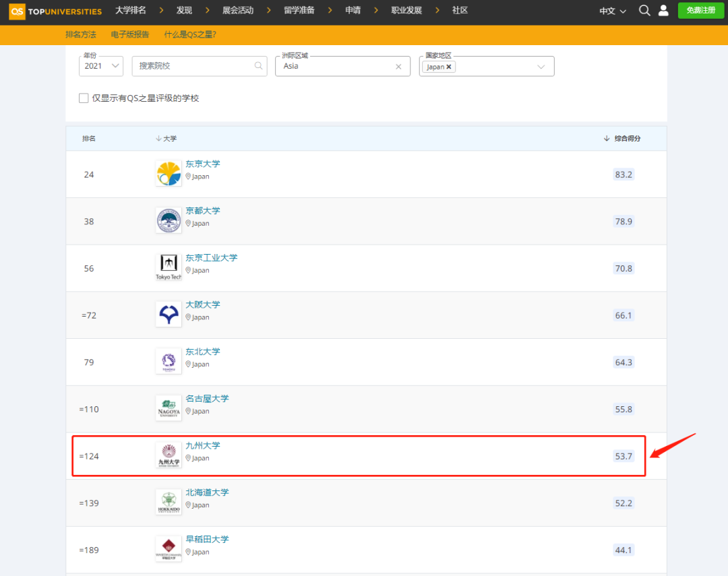This screenshot has height=576, width=728.
Task: Open the 北海道大学 link
Action: pyautogui.click(x=208, y=492)
